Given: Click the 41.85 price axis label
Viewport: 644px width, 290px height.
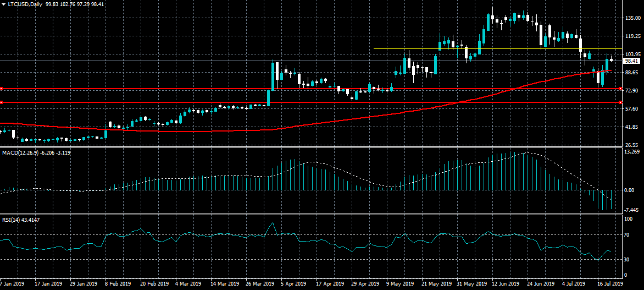Looking at the screenshot, I should point(631,127).
